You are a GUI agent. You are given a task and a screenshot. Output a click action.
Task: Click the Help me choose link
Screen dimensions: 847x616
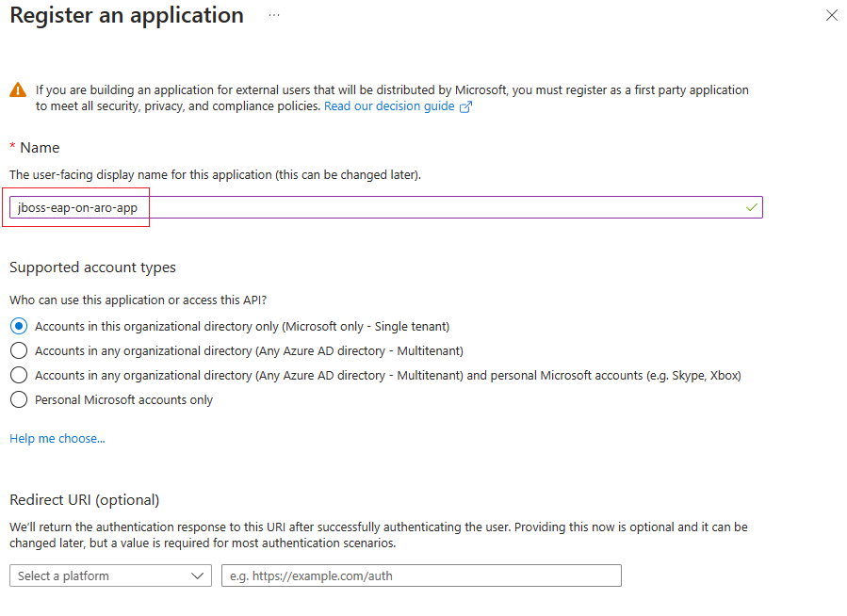click(x=57, y=438)
